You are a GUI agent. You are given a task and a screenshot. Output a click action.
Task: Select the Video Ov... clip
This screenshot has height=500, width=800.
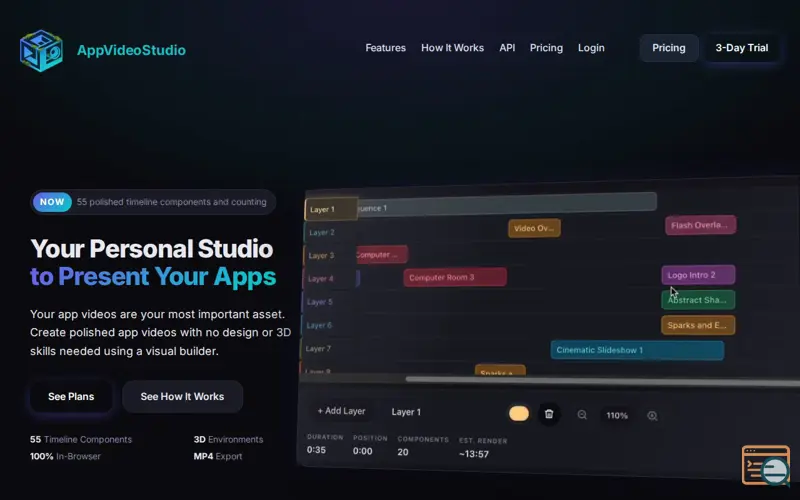point(534,228)
